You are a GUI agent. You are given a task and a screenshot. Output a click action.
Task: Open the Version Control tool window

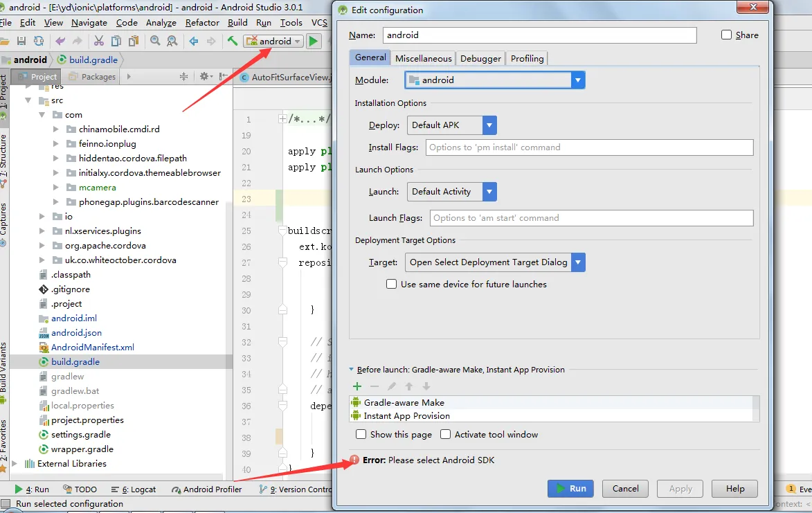pos(295,489)
